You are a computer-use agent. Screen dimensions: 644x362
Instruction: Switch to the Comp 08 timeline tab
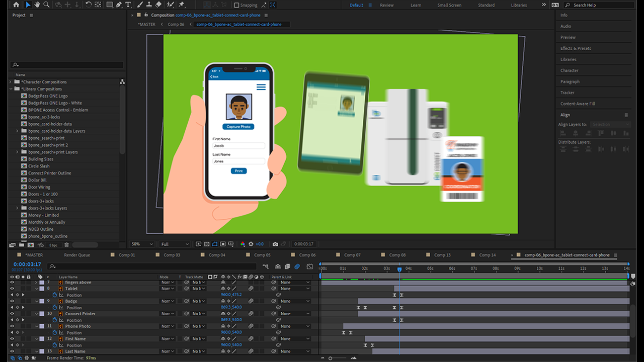397,255
